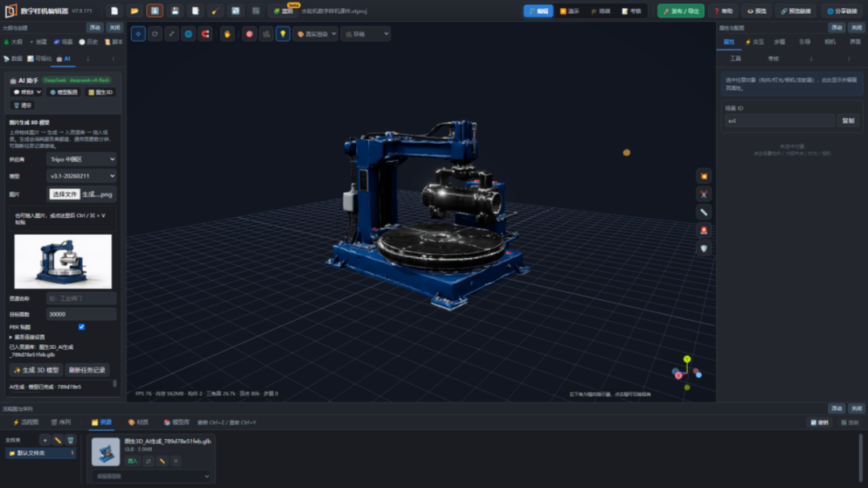Toggle the light bulb lighting icon
868x488 pixels.
click(283, 34)
